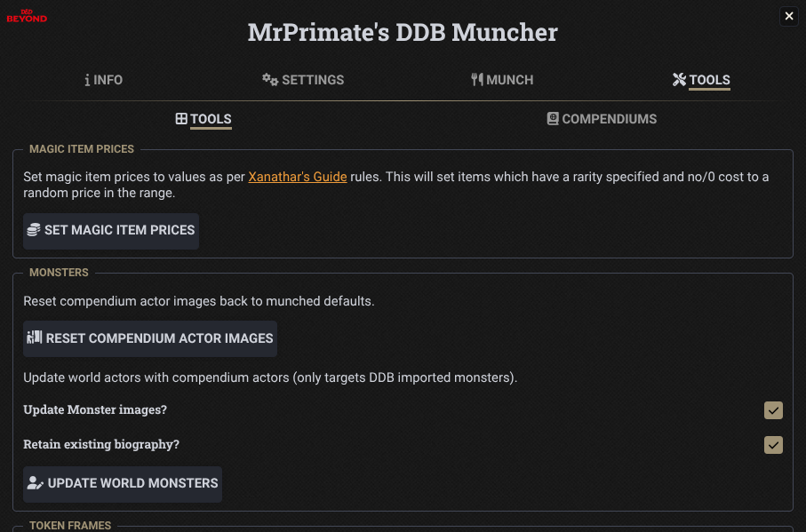Click the MONSTERS section heading
806x532 pixels.
click(60, 273)
